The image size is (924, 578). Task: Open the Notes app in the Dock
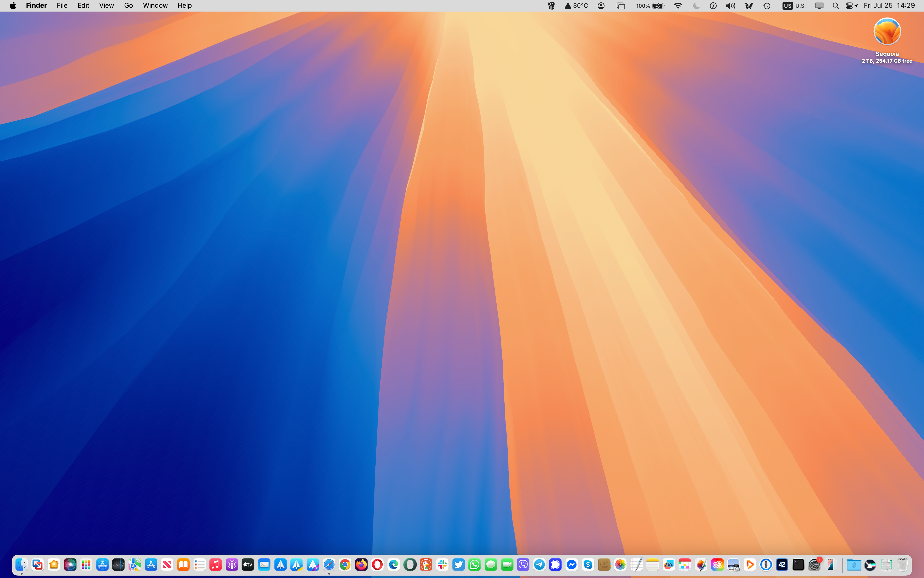(653, 565)
